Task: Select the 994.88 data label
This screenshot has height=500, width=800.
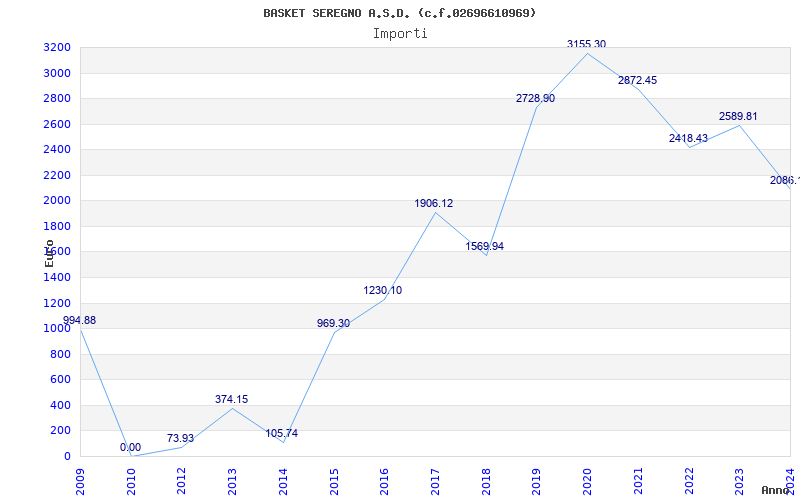Action: [x=79, y=320]
